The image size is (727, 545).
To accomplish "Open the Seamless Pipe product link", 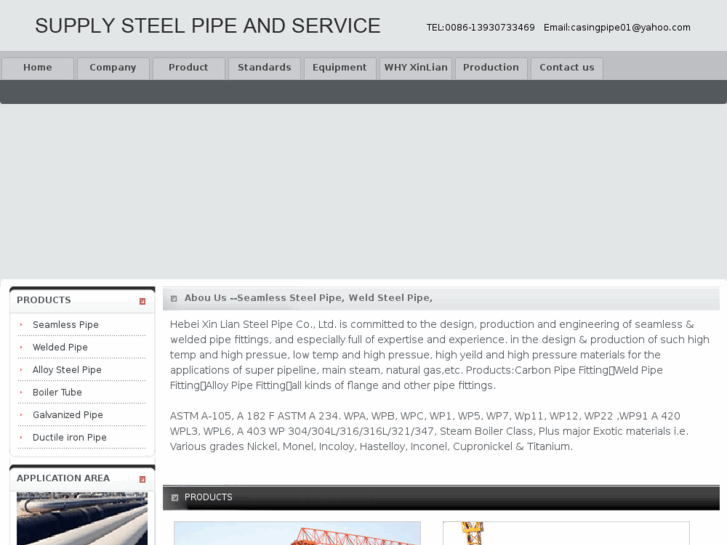I will [x=65, y=325].
